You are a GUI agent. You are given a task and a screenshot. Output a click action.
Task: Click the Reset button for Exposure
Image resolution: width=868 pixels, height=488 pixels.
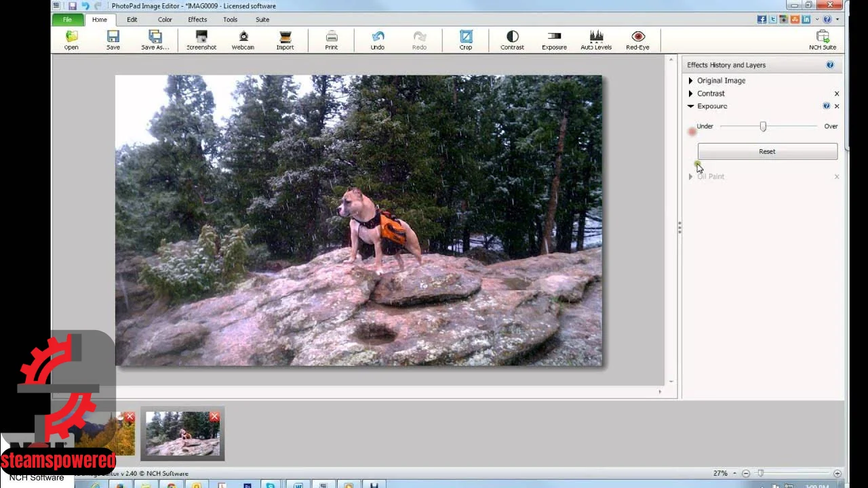point(767,152)
